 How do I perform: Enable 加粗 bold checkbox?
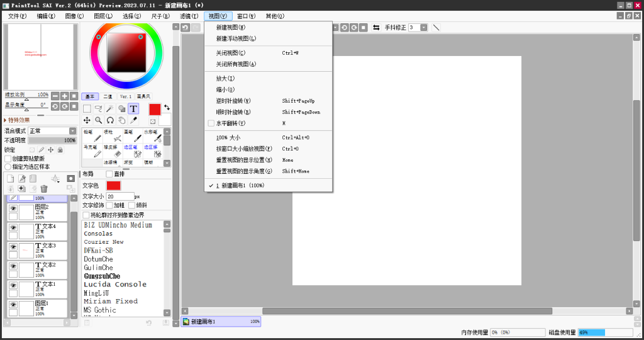109,205
